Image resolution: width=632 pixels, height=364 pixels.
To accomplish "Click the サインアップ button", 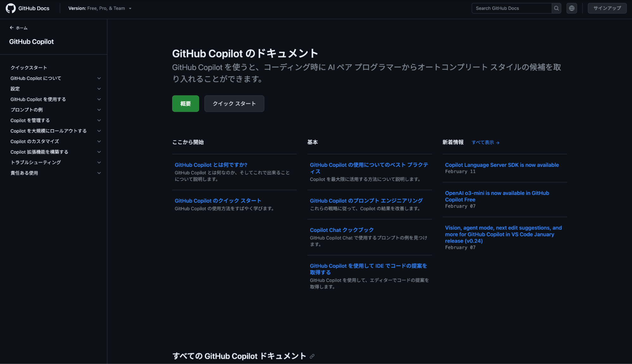I will pos(607,8).
